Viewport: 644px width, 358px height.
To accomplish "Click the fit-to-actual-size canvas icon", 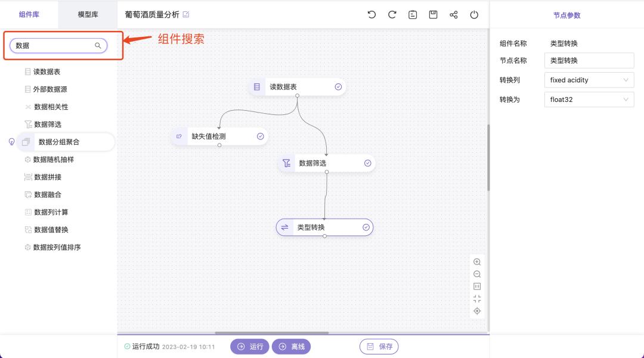I will click(477, 287).
